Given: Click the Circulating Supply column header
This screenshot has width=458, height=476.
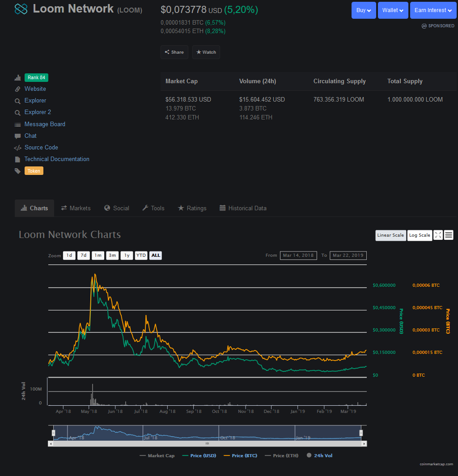Looking at the screenshot, I should (339, 81).
